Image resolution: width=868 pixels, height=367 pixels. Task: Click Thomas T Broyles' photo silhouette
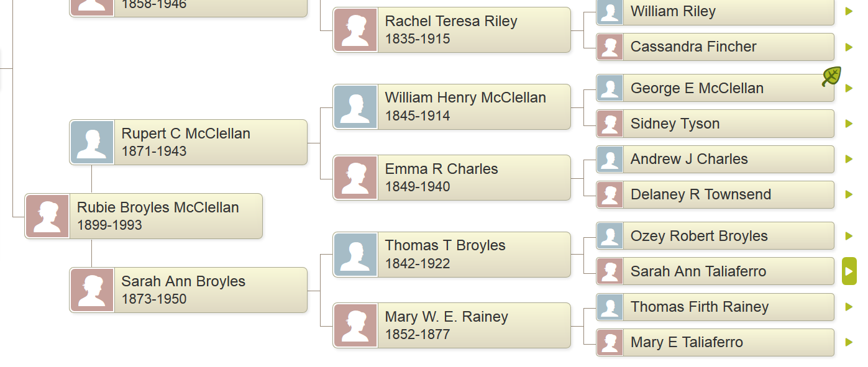pyautogui.click(x=355, y=254)
